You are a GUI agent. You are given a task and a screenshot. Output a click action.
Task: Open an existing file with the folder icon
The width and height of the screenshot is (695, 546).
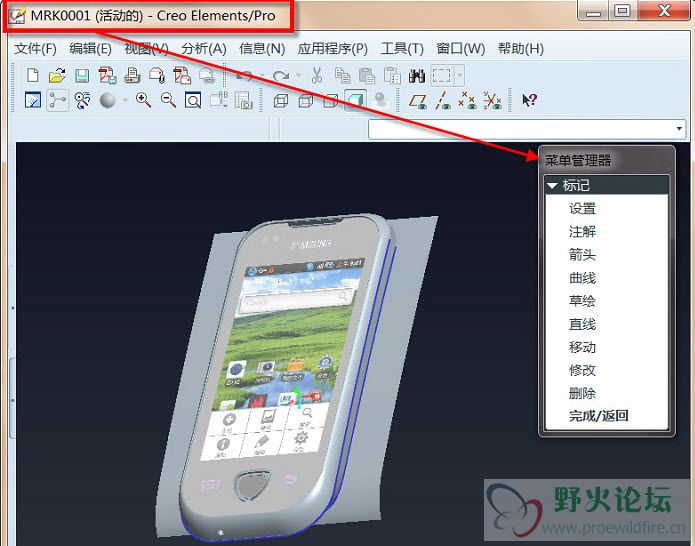pos(57,75)
